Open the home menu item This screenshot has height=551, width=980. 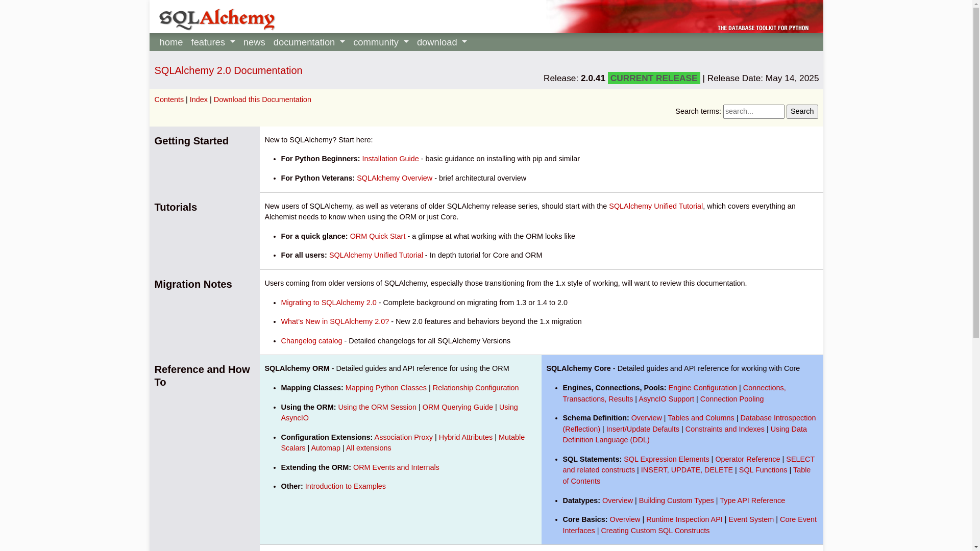[x=171, y=42]
